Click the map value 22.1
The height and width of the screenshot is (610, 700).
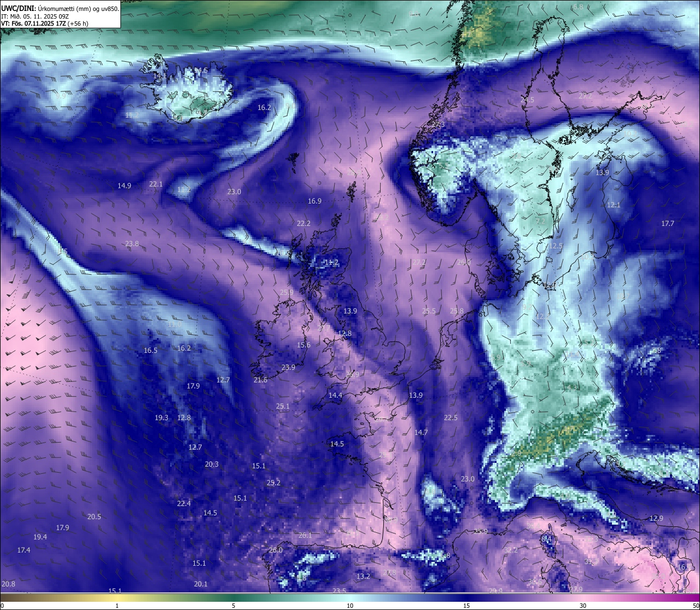(x=156, y=184)
